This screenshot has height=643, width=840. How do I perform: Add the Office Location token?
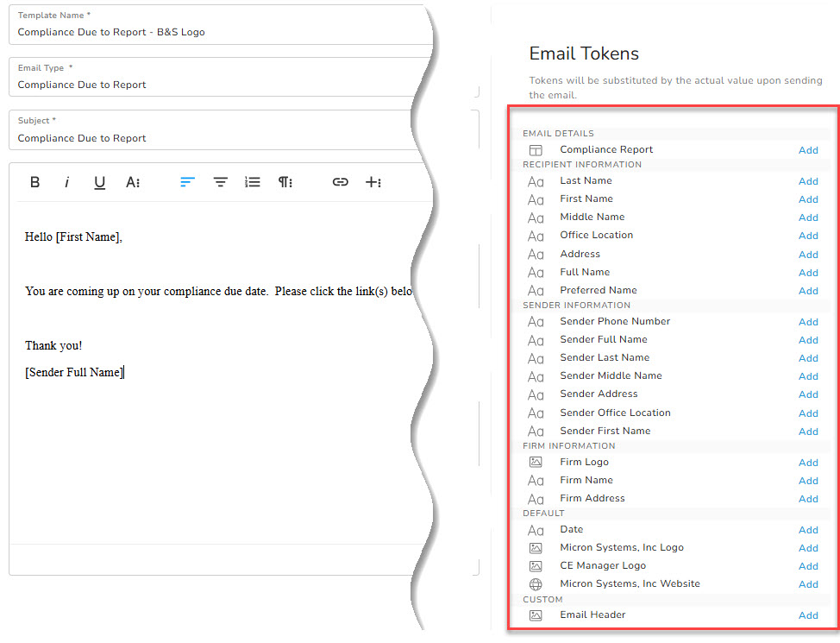(808, 236)
